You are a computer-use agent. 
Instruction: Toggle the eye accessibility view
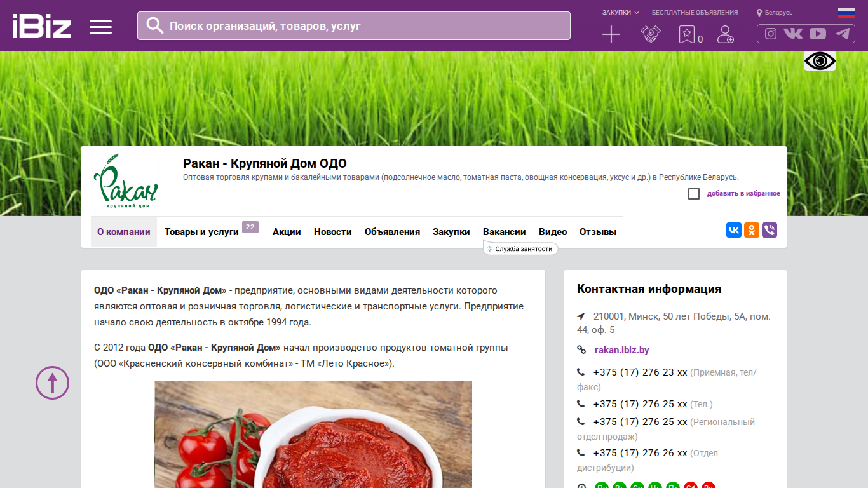click(820, 61)
